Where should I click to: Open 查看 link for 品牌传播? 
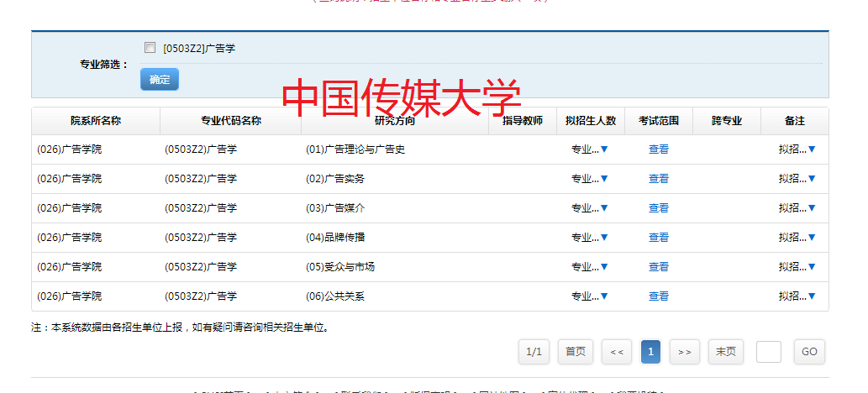(659, 238)
